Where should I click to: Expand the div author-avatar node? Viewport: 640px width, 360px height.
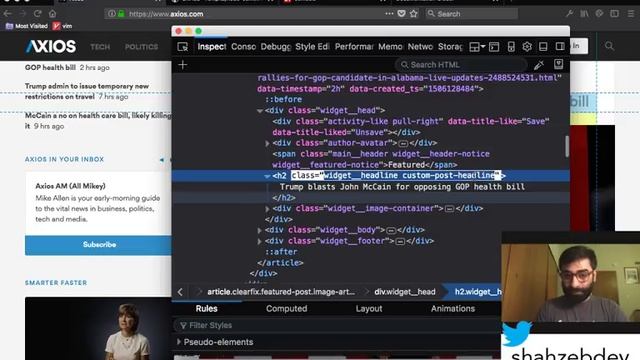[x=267, y=143]
